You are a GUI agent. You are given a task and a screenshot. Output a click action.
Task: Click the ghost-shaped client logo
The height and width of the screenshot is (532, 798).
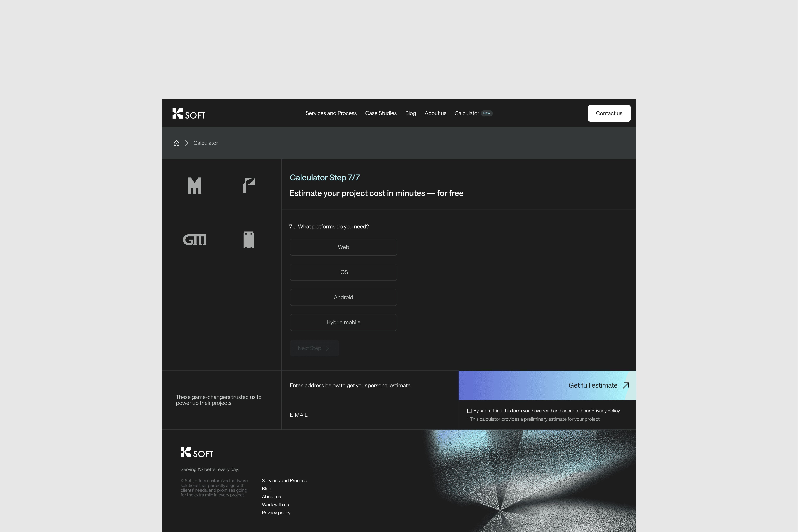click(x=249, y=240)
